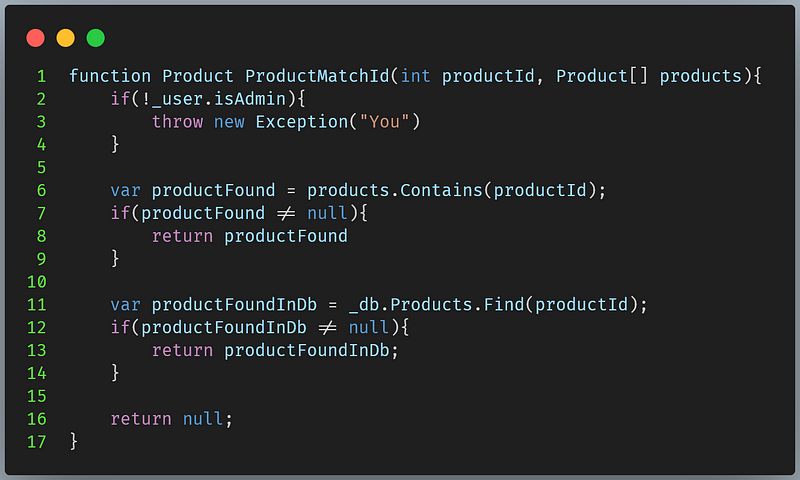Click the not-equal operator on line 7

[286, 213]
